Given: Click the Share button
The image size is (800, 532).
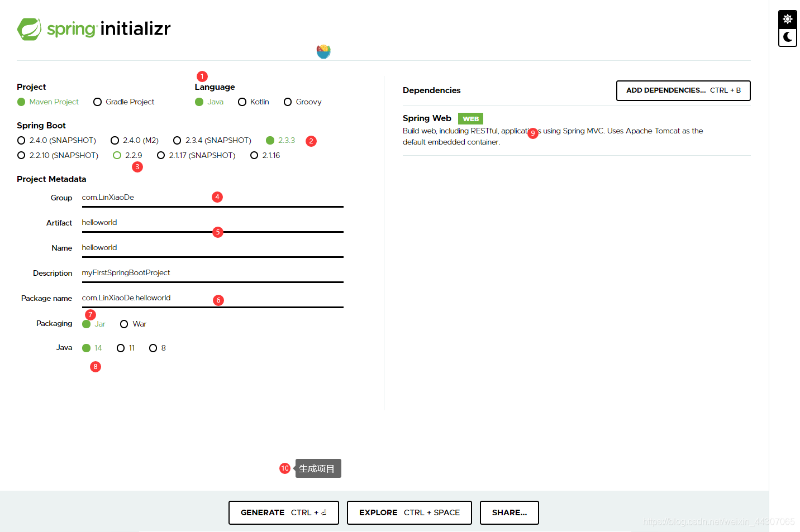Looking at the screenshot, I should pos(509,512).
